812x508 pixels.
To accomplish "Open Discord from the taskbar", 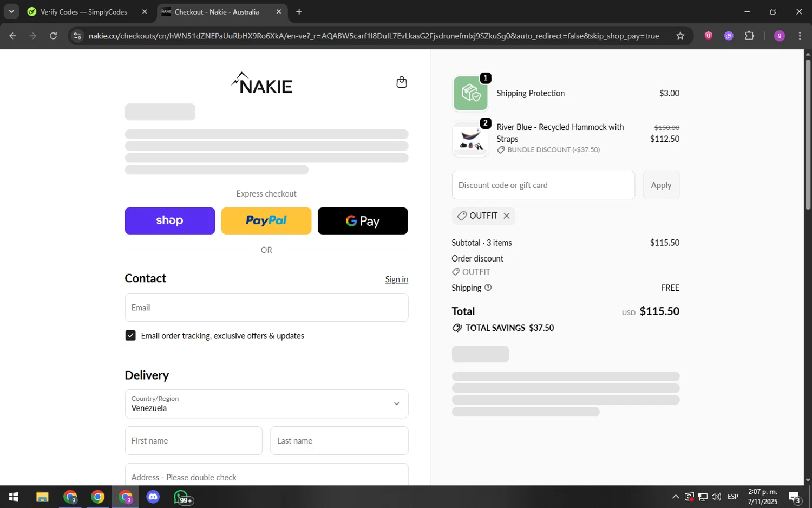I will (x=153, y=497).
